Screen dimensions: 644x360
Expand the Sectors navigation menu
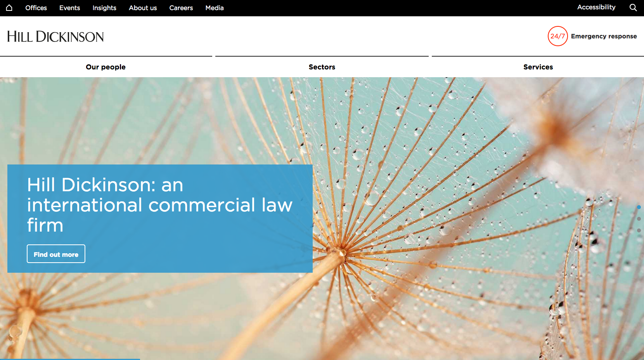point(322,67)
